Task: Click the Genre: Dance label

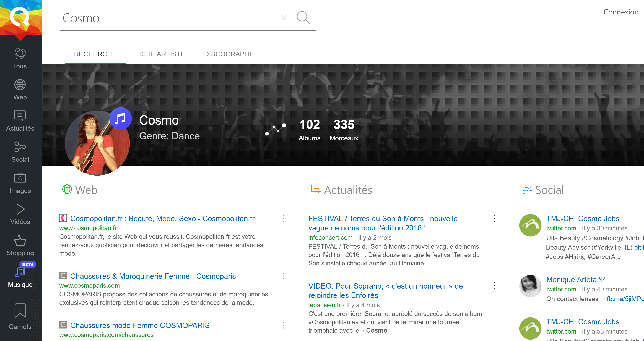Action: coord(169,136)
